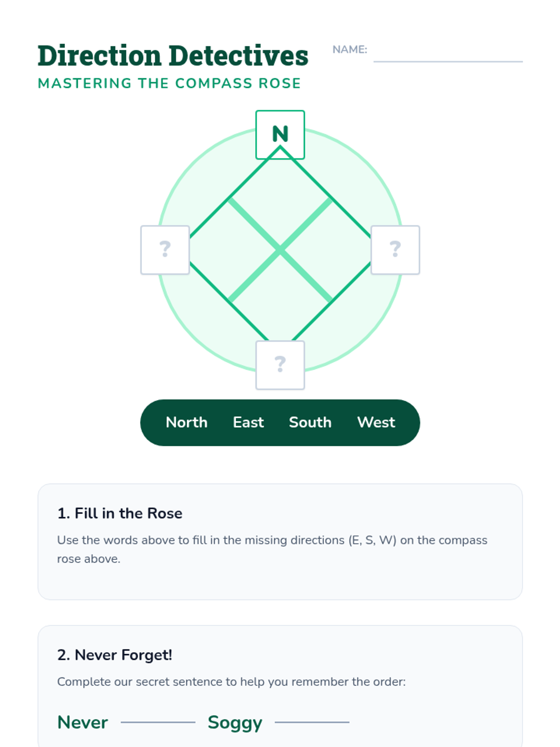The width and height of the screenshot is (560, 747).
Task: Click the Direction Detectives title
Action: (173, 56)
